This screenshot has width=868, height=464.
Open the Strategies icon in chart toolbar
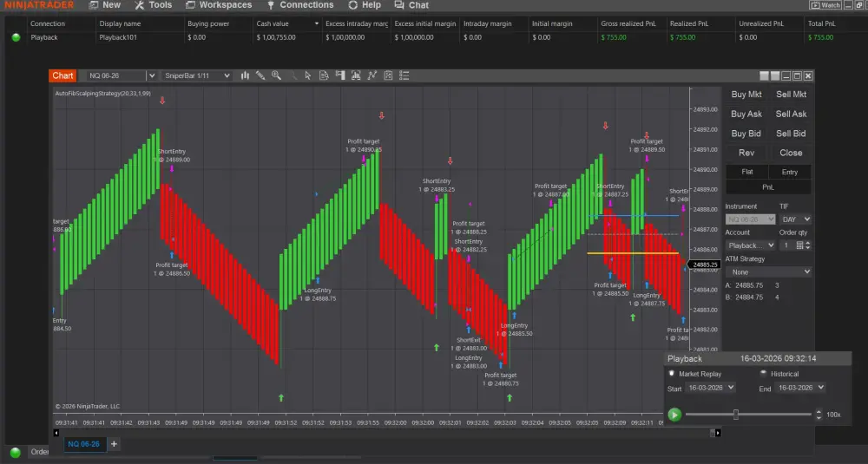click(372, 76)
